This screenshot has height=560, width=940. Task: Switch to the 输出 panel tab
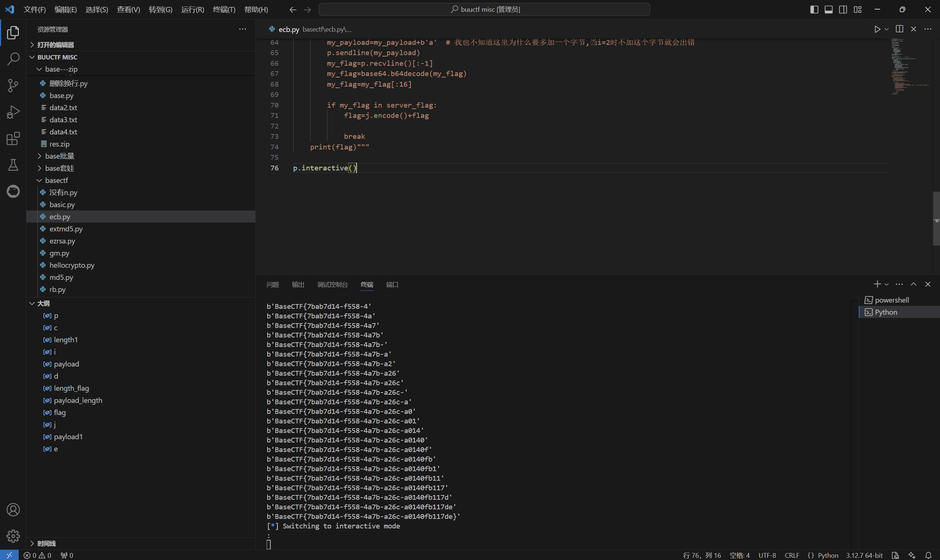[x=298, y=285]
